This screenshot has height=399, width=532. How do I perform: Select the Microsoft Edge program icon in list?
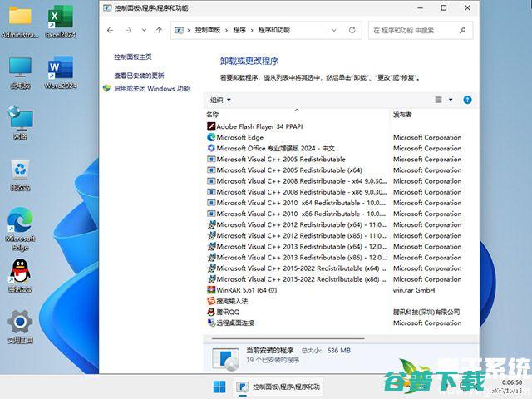tap(211, 137)
